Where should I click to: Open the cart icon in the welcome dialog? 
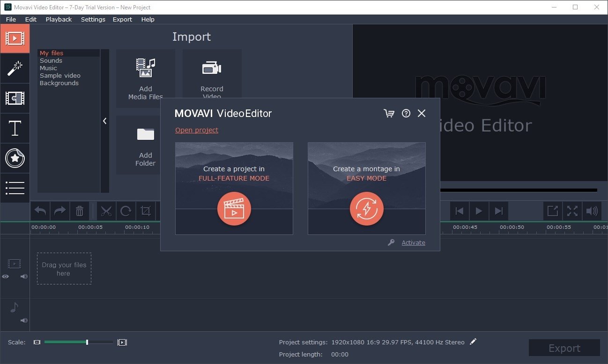point(389,113)
